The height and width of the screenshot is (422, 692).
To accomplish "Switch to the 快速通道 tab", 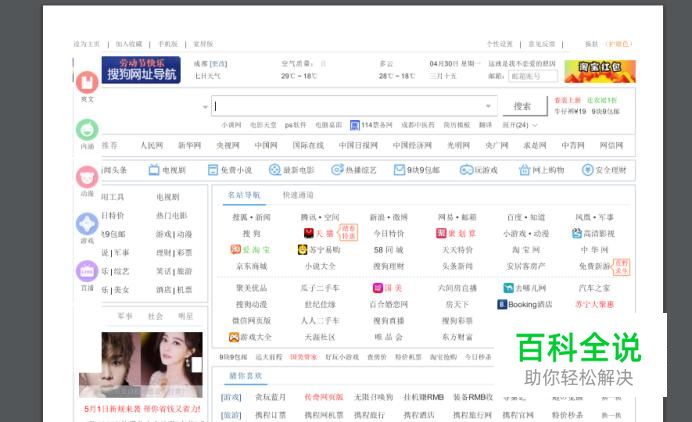I will click(298, 195).
